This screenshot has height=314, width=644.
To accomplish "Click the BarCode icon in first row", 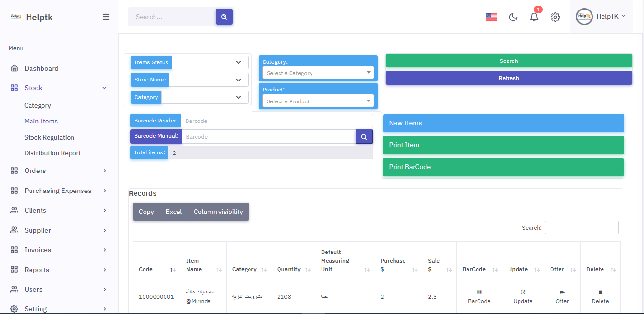I will coord(479,292).
